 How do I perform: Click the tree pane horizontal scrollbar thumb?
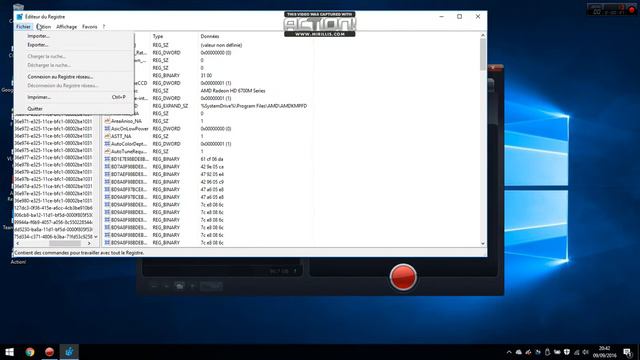tap(65, 243)
